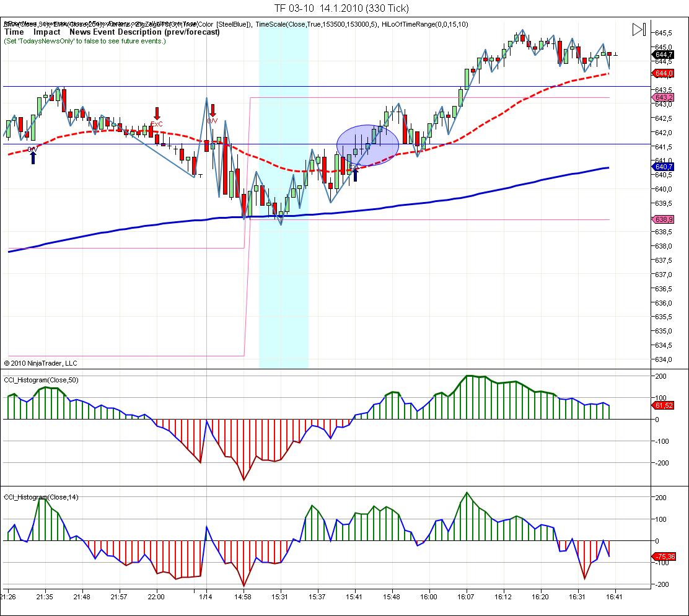
Task: Click the 21:48 time axis label
Action: click(82, 597)
